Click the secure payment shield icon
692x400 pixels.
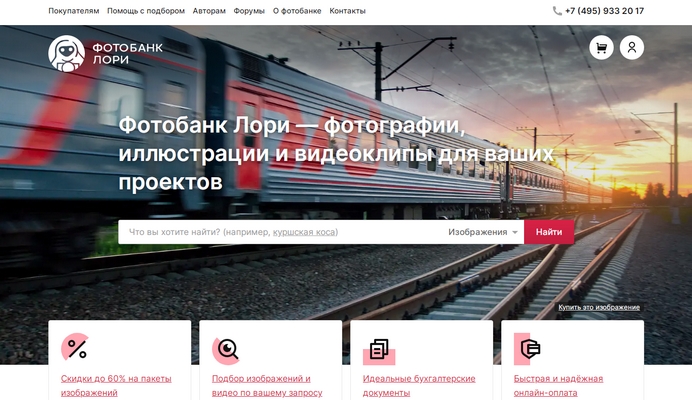coord(528,349)
